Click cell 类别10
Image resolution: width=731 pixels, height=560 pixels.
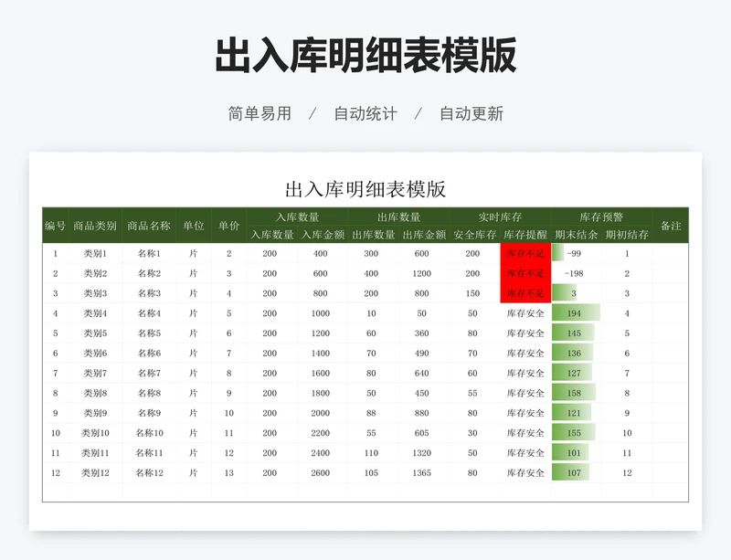coord(95,433)
